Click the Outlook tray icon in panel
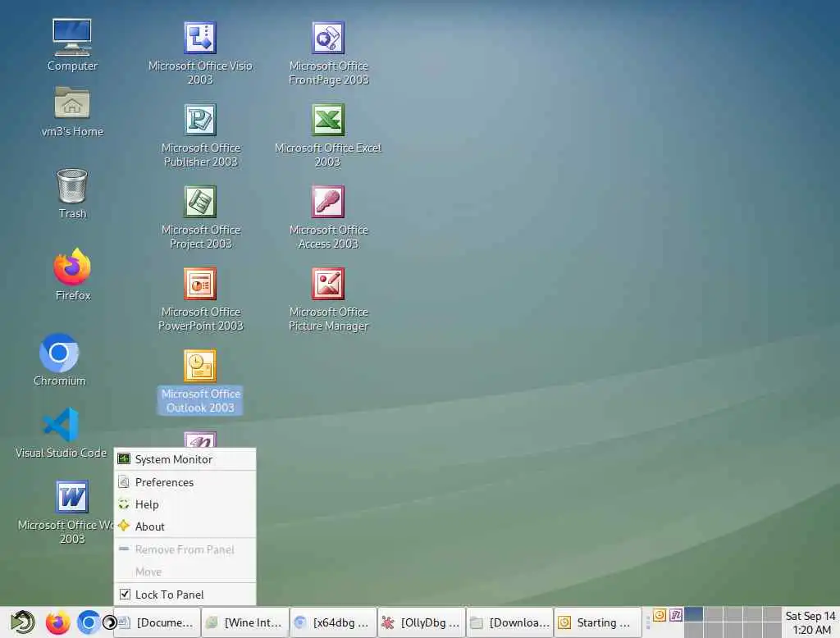840x638 pixels. [x=660, y=615]
